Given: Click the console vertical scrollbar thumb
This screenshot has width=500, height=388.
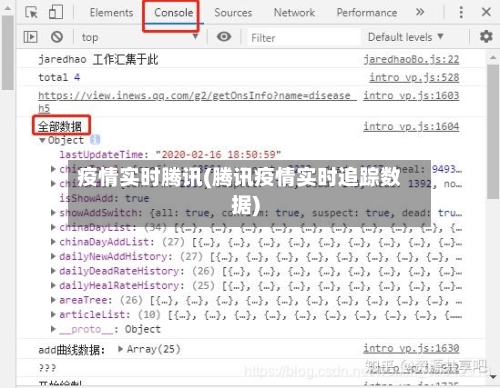Looking at the screenshot, I should tap(493, 132).
